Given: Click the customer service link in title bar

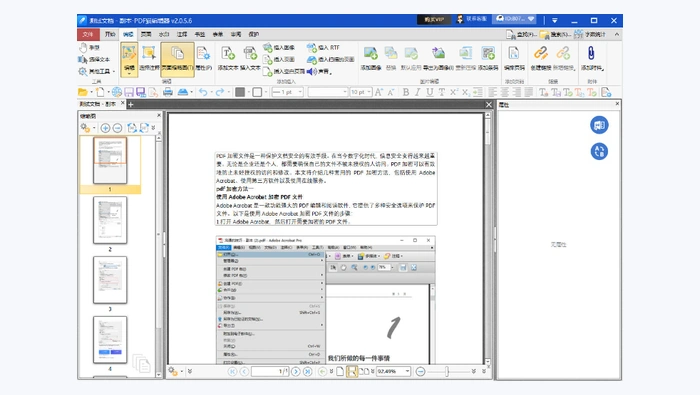Looking at the screenshot, I should (472, 19).
